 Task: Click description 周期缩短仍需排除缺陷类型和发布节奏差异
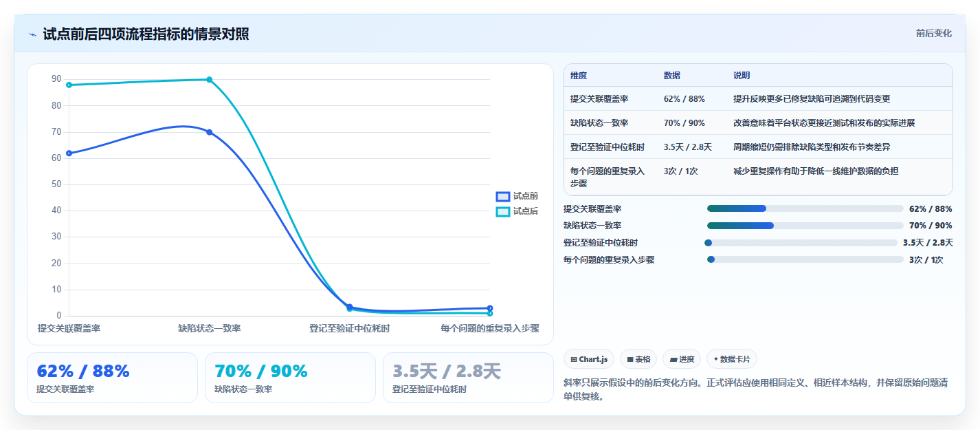tap(812, 147)
